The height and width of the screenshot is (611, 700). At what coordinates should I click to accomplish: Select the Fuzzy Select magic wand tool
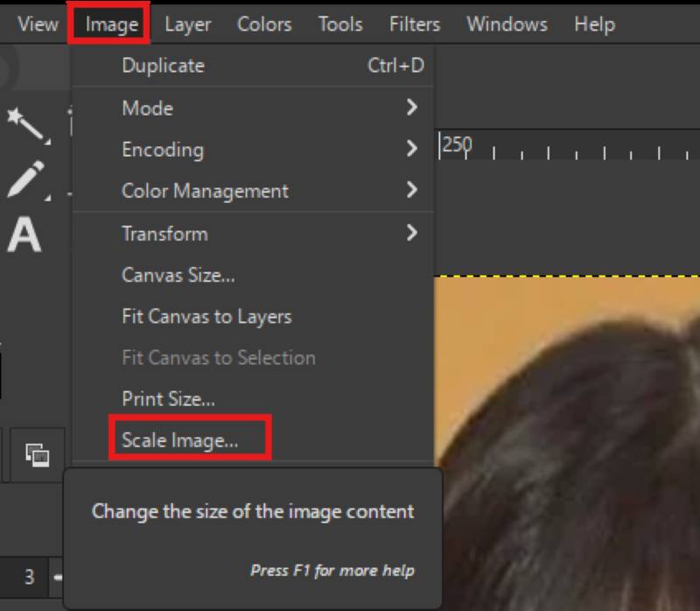click(28, 125)
